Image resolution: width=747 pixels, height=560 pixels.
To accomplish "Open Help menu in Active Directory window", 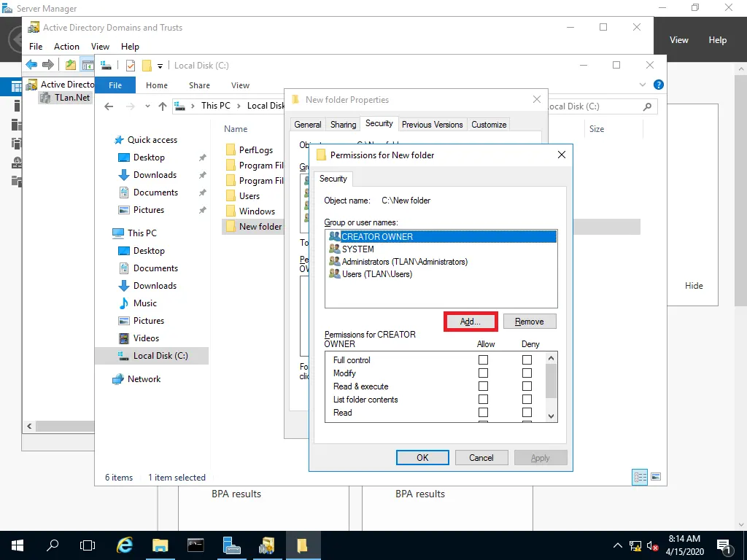I will (x=130, y=46).
